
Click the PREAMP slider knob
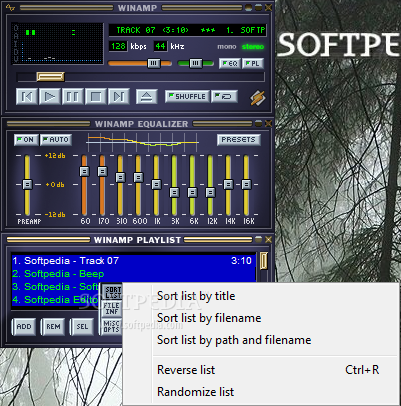(x=27, y=184)
